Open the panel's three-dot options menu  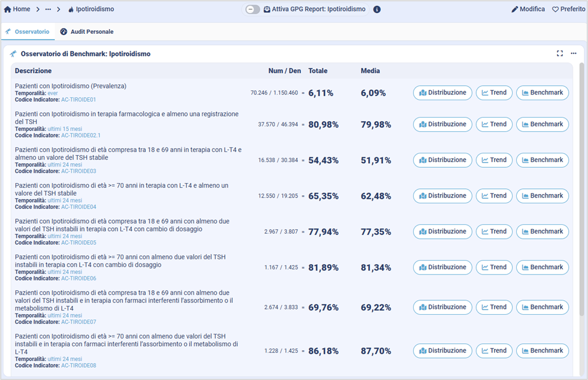(x=573, y=54)
